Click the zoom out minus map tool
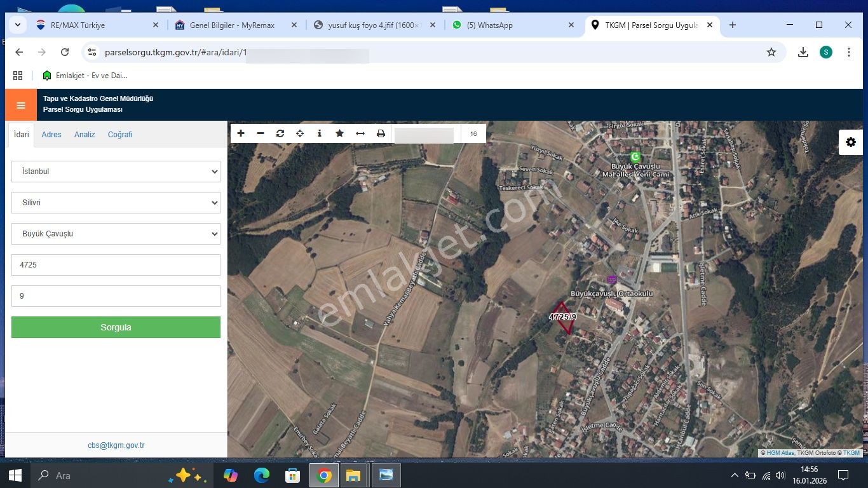Image resolution: width=868 pixels, height=488 pixels. pyautogui.click(x=261, y=133)
